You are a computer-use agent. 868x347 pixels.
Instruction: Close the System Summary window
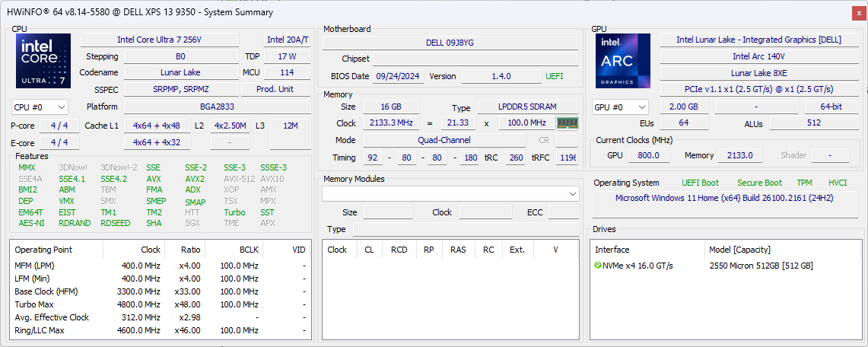click(x=857, y=12)
